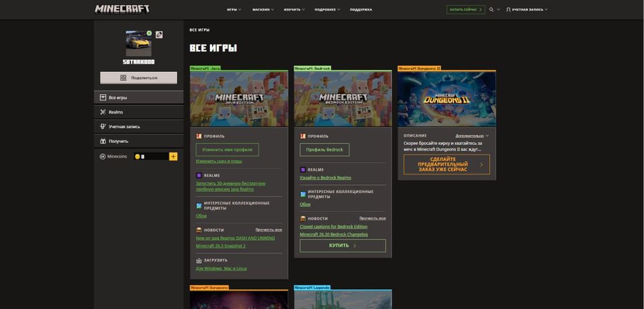The width and height of the screenshot is (644, 309).
Task: Click the Учетная запись sidebar icon
Action: point(103,126)
